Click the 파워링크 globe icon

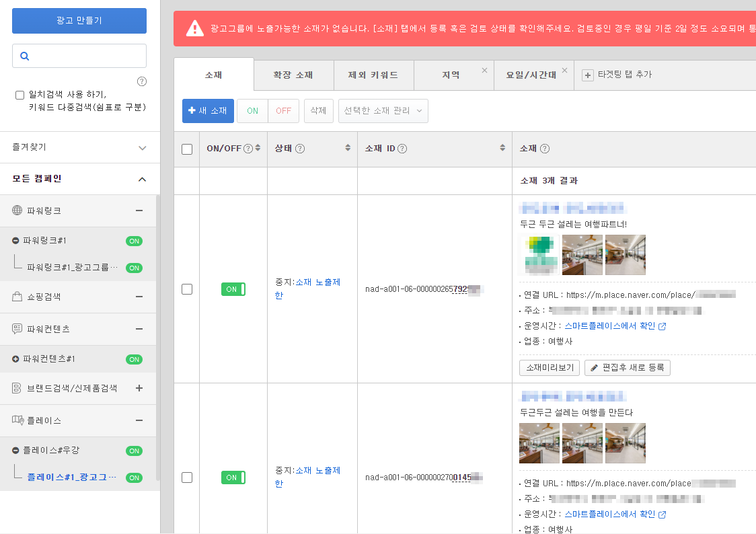click(x=17, y=210)
